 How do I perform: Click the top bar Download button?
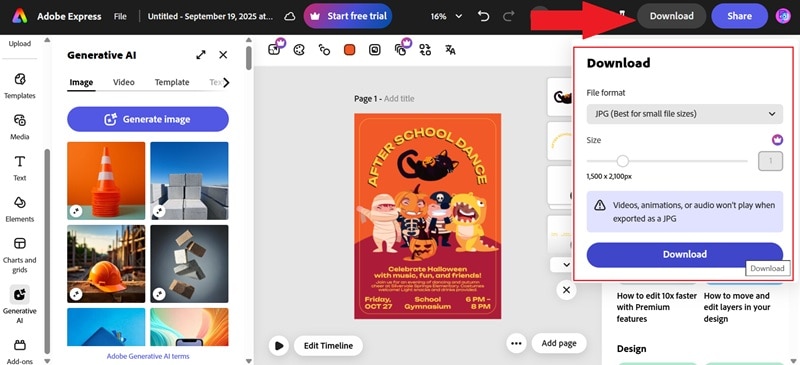[671, 16]
